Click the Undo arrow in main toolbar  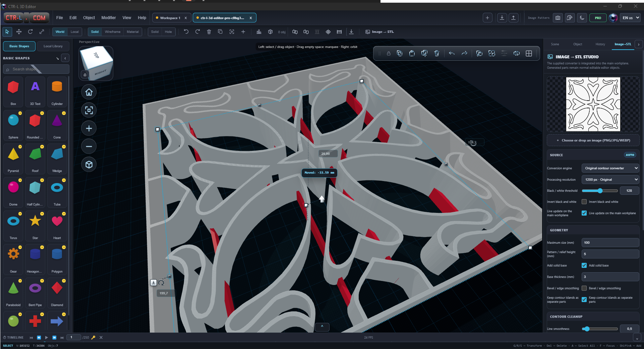[186, 32]
